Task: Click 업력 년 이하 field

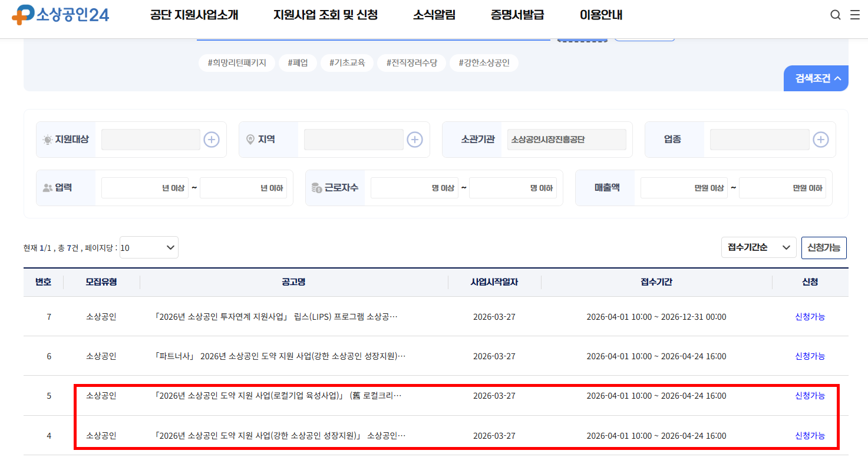Action: (243, 188)
